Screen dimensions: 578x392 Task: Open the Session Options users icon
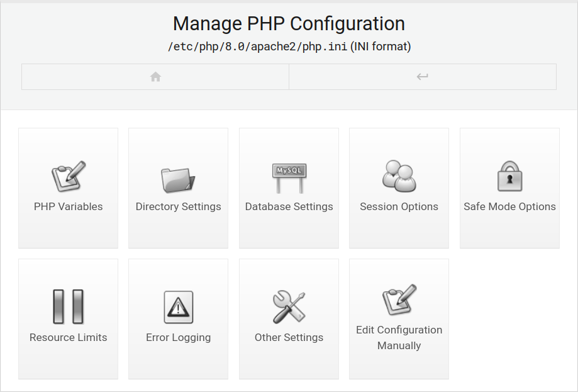[399, 176]
